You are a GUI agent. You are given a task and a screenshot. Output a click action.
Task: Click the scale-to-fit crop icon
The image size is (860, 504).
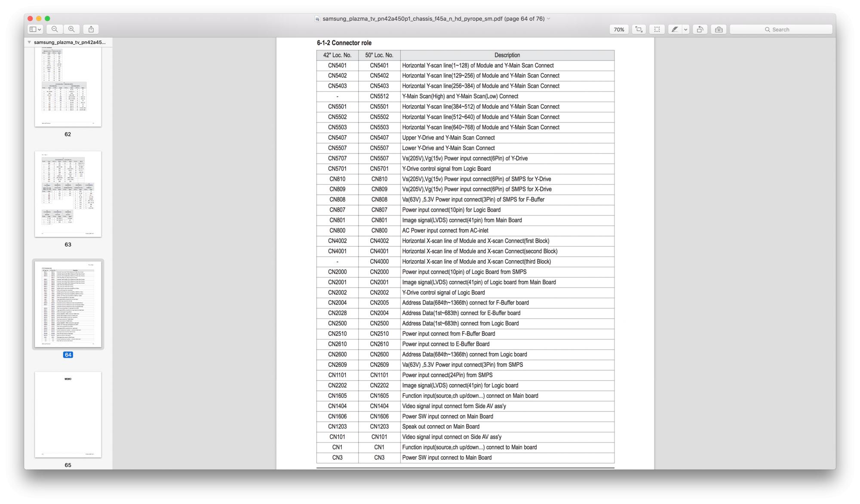click(639, 29)
